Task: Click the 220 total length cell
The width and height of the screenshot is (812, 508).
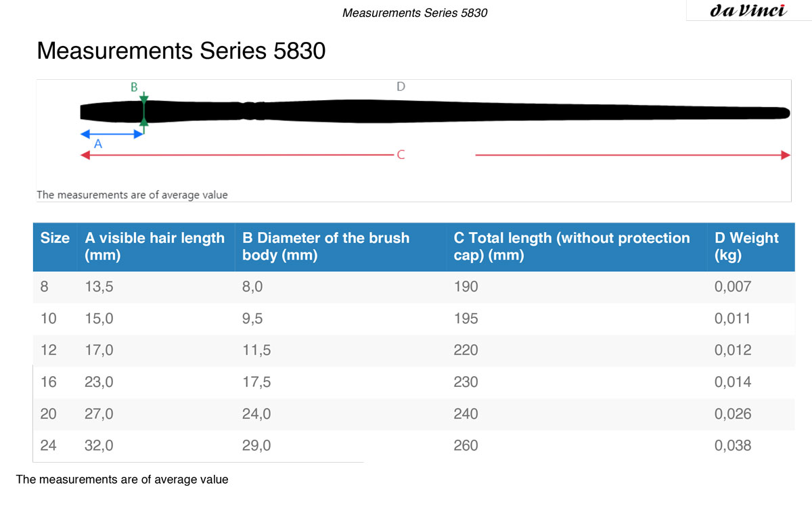Action: (x=466, y=350)
